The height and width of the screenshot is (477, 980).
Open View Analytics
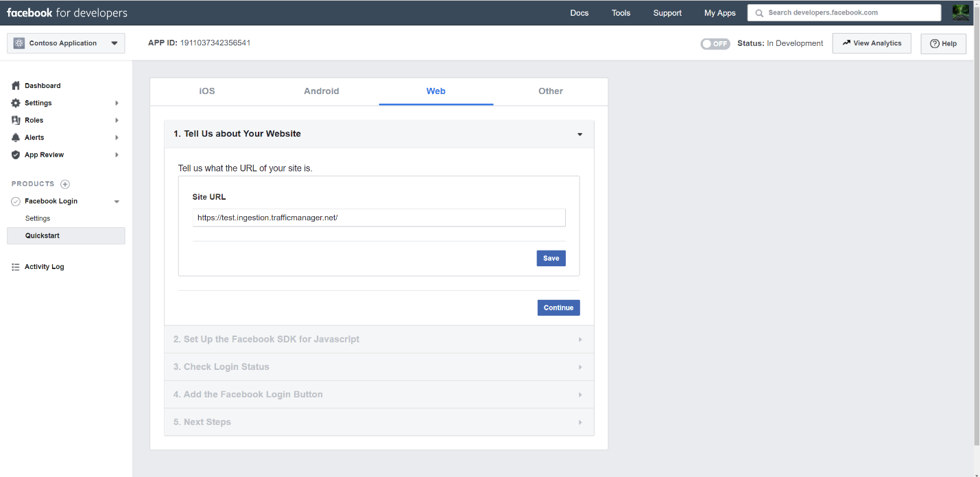pos(872,43)
